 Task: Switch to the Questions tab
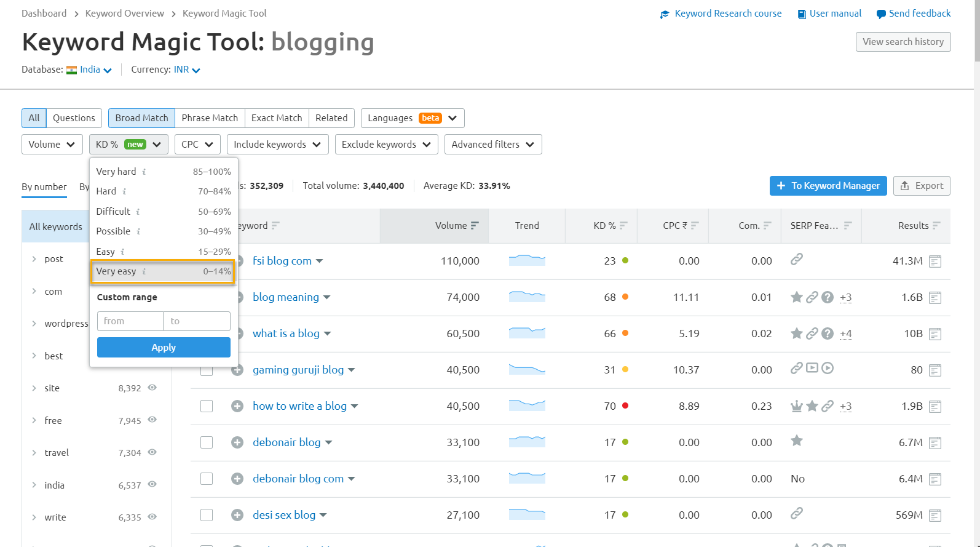click(74, 118)
